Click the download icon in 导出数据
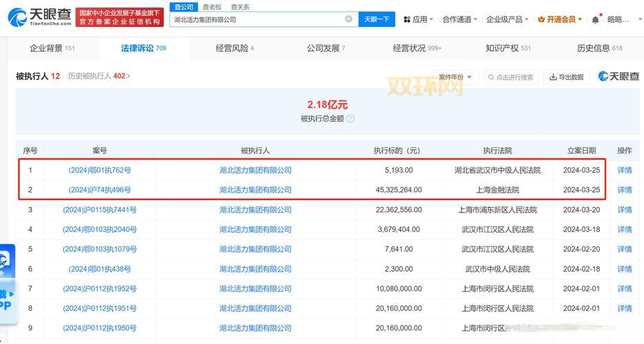Image resolution: width=644 pixels, height=344 pixels. click(x=553, y=77)
